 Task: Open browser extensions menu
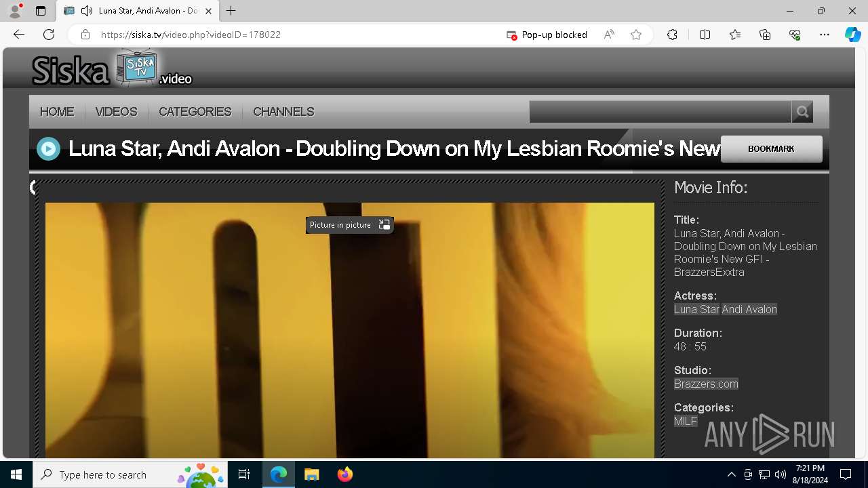point(672,35)
